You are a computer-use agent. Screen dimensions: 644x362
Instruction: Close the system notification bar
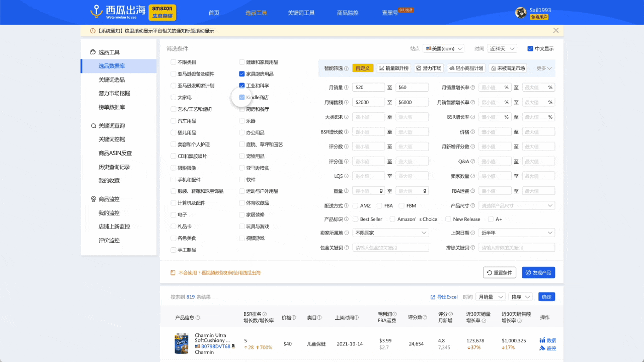tap(556, 30)
